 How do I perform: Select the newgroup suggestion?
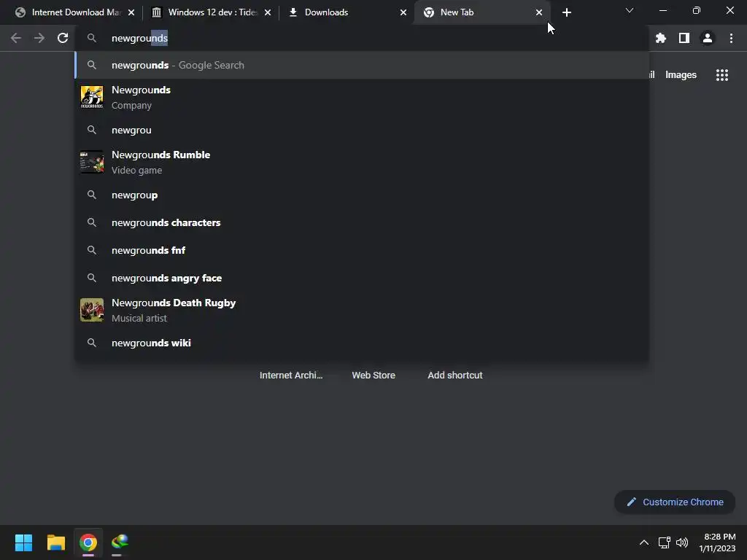click(362, 195)
